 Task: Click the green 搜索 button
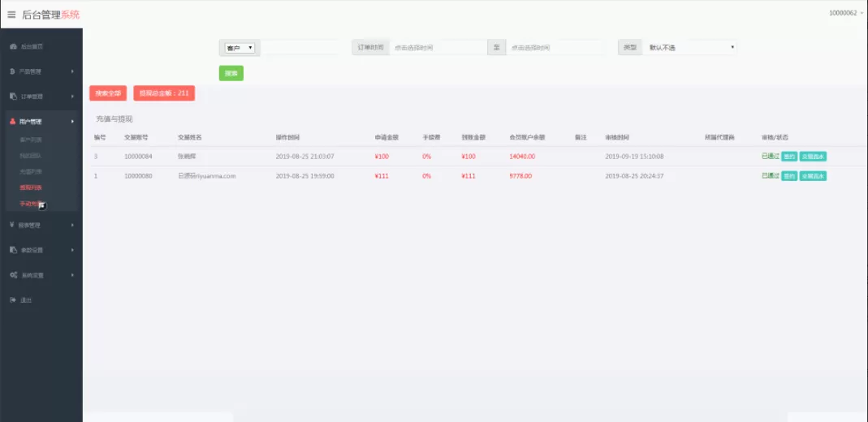click(x=231, y=73)
